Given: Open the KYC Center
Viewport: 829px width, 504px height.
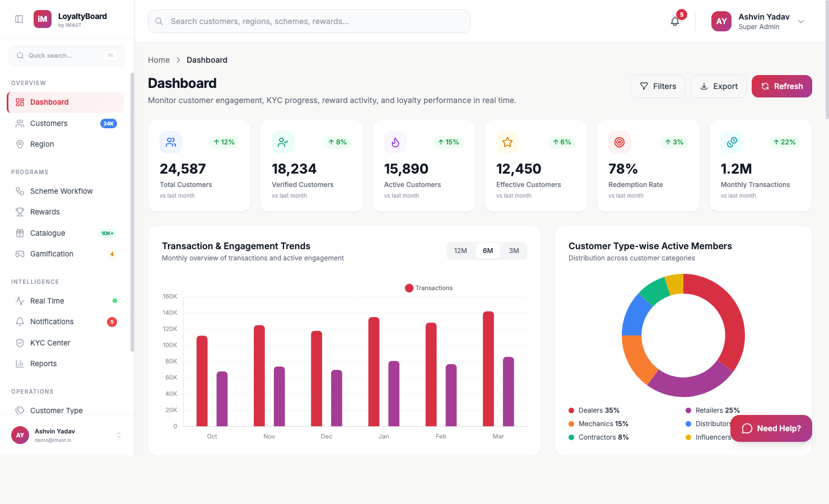Looking at the screenshot, I should tap(50, 343).
